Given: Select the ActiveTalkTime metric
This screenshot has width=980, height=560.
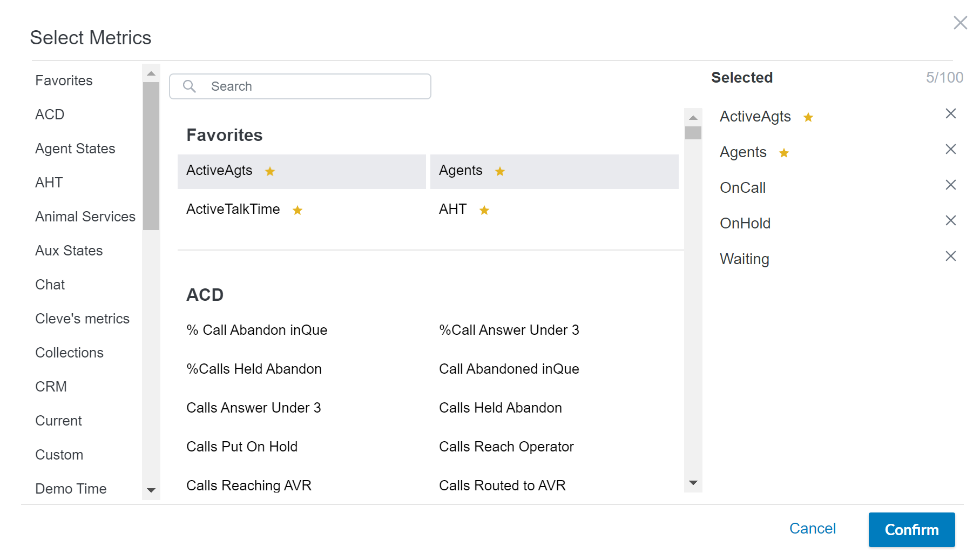Looking at the screenshot, I should pyautogui.click(x=233, y=209).
